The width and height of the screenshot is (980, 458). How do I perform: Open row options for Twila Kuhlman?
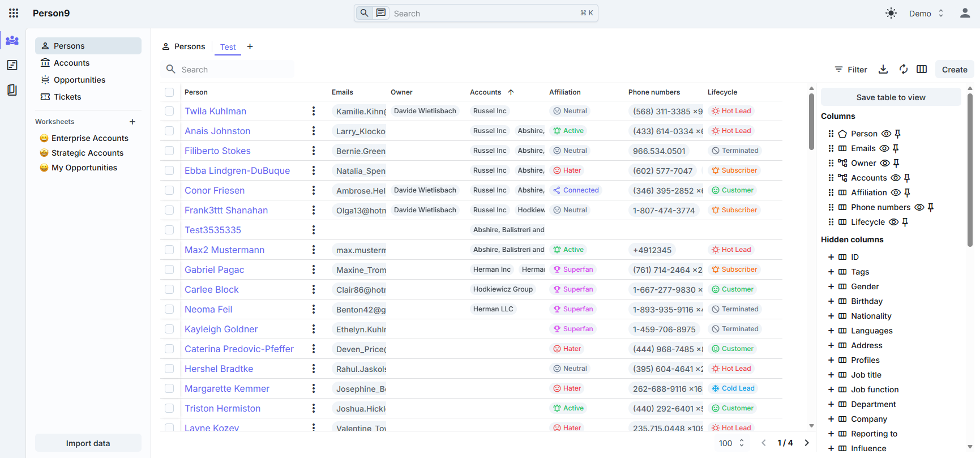click(x=314, y=111)
